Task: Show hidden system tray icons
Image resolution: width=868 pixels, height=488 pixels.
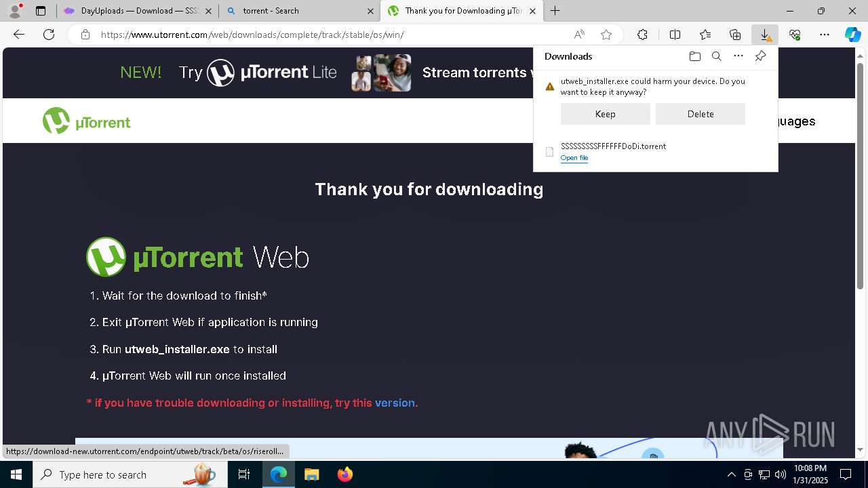Action: [x=731, y=474]
